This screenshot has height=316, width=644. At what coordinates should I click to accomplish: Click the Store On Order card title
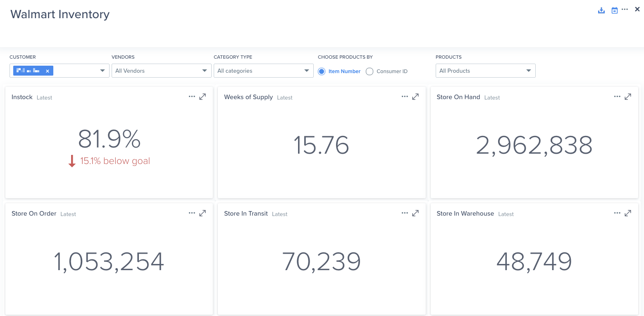(34, 214)
